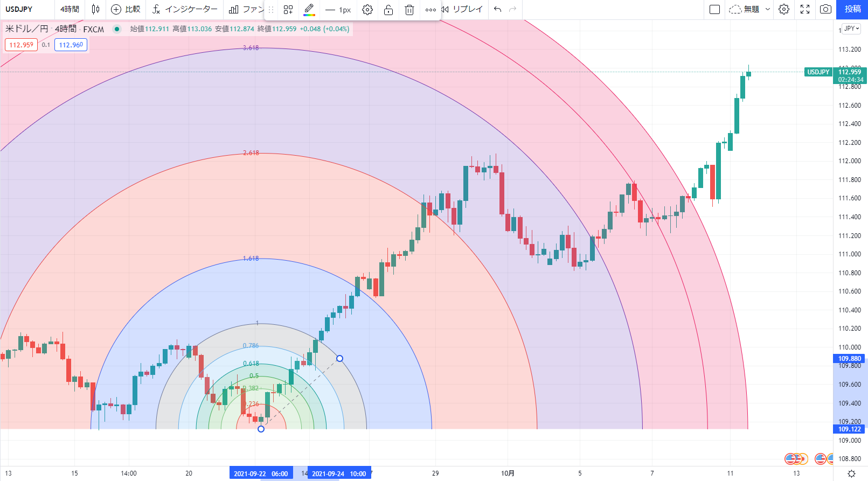Image resolution: width=868 pixels, height=481 pixels.
Task: Open the インジケーター indicators menu
Action: click(x=185, y=9)
